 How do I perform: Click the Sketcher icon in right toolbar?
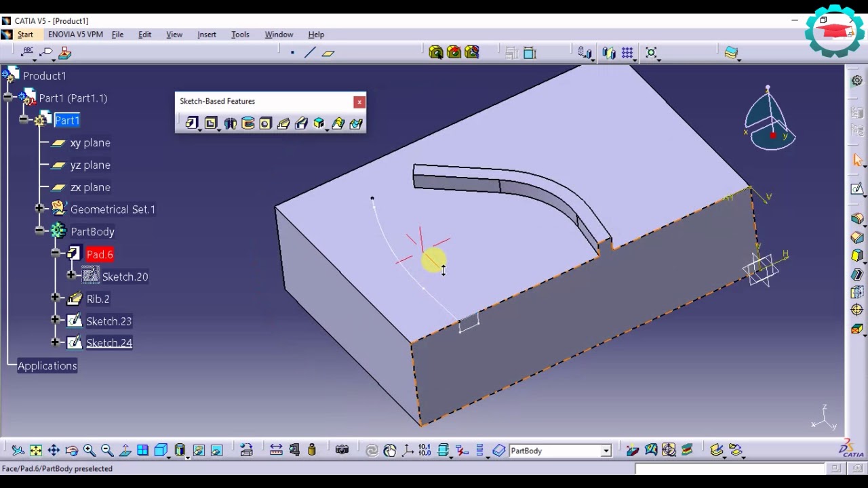tap(857, 189)
